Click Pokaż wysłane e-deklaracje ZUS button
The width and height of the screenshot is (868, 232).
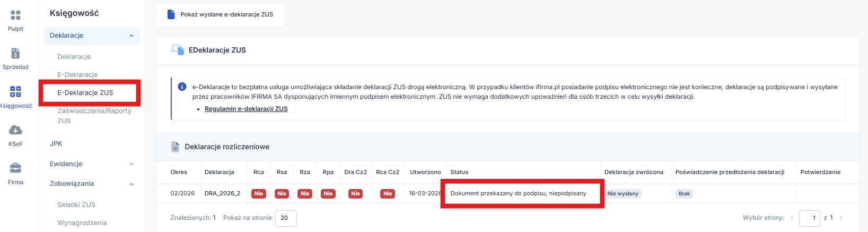pos(220,15)
